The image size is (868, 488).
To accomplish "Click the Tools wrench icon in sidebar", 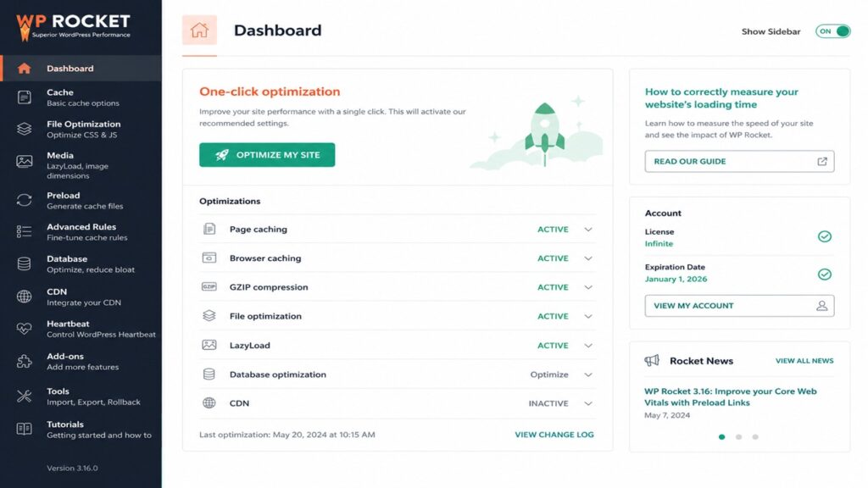I will tap(24, 396).
